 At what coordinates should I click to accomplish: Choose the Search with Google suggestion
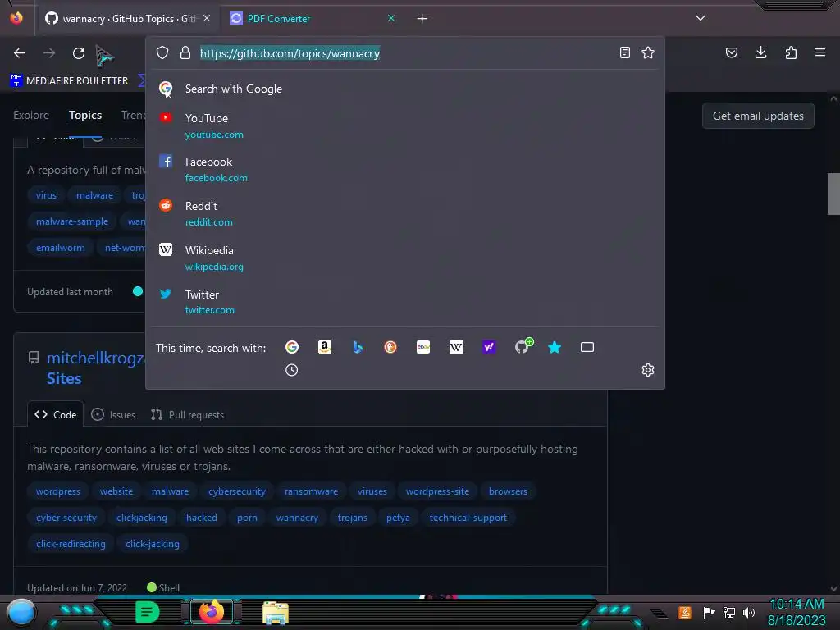405,89
